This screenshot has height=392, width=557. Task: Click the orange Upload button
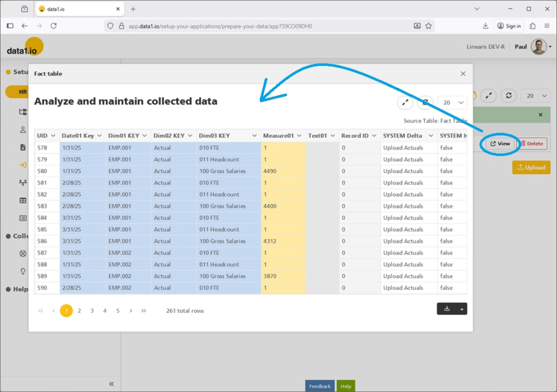tap(531, 168)
